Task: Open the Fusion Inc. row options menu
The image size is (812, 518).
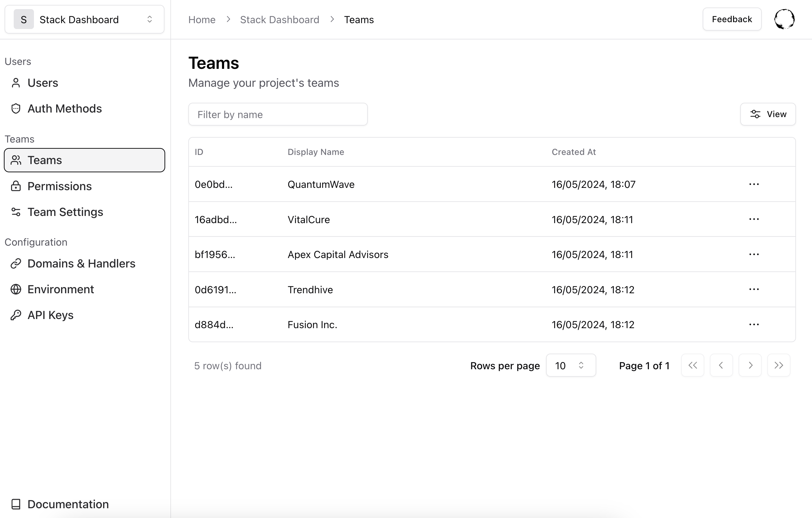Action: pyautogui.click(x=754, y=325)
